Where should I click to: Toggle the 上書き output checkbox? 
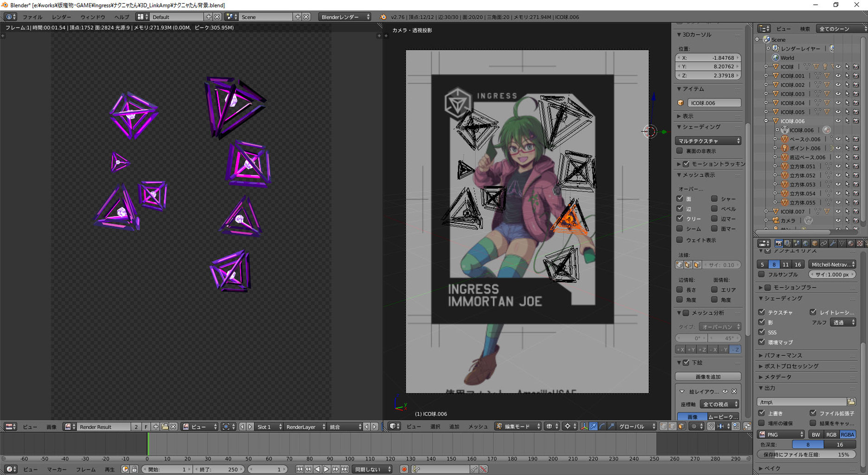(761, 413)
